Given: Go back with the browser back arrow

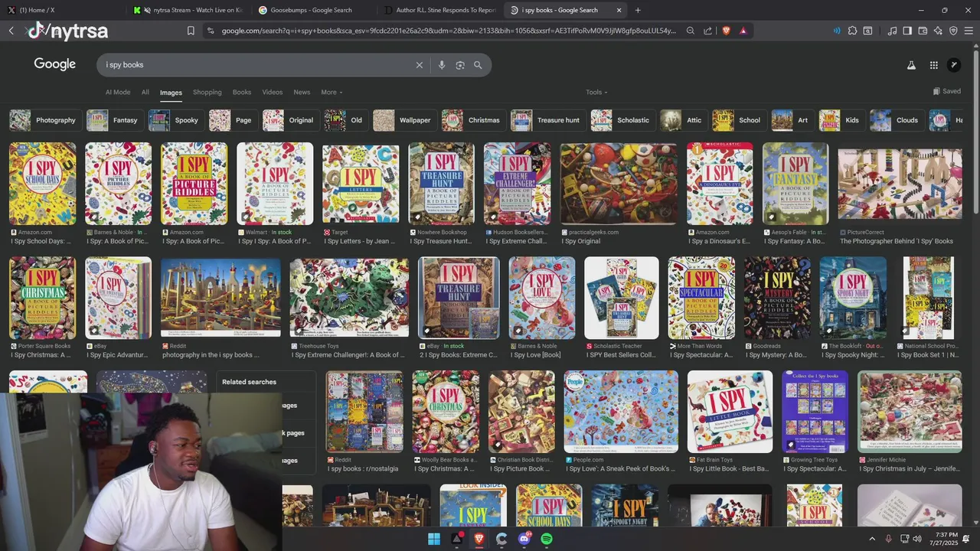Looking at the screenshot, I should pyautogui.click(x=11, y=31).
